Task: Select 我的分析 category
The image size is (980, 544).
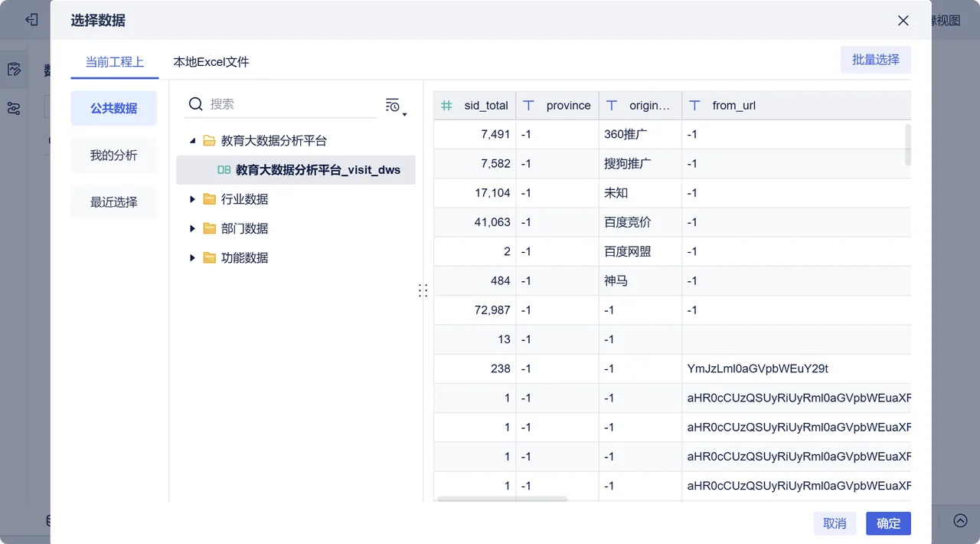Action: pos(114,156)
